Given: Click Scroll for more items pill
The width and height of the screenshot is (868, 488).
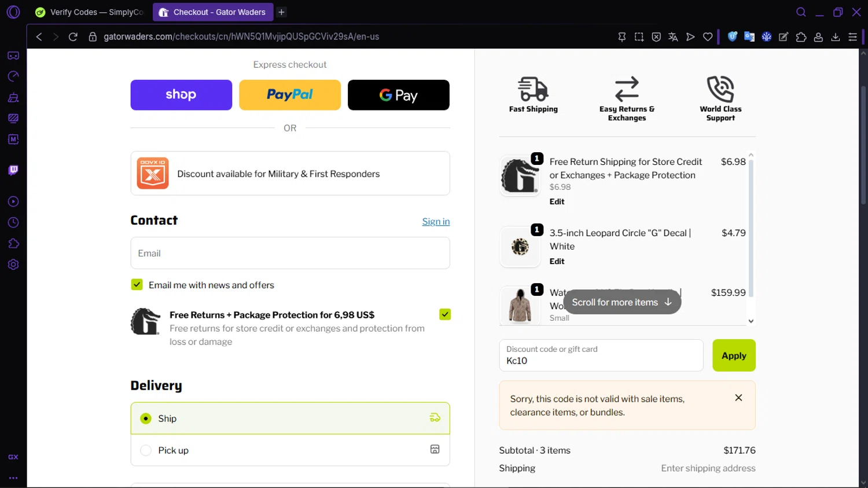Looking at the screenshot, I should (x=622, y=302).
